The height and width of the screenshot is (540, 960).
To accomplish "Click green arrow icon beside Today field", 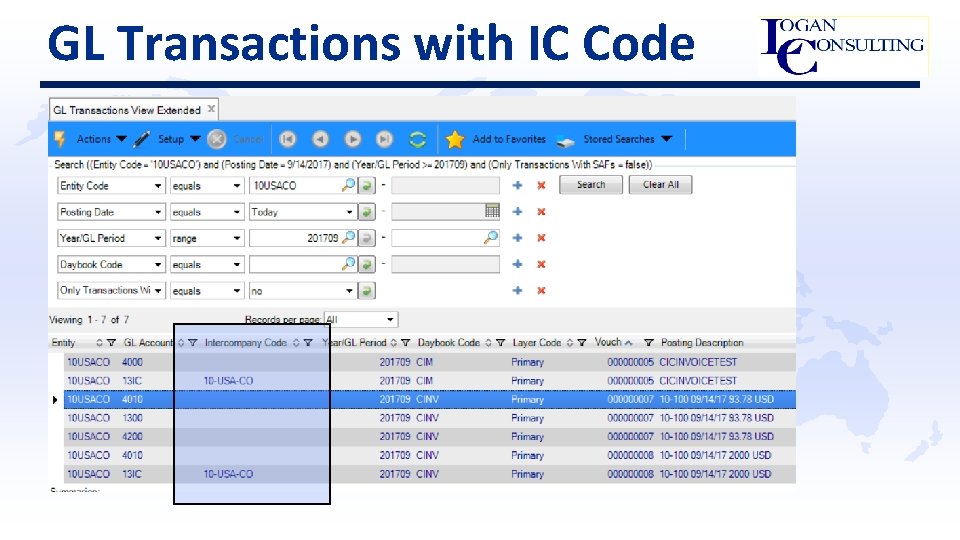I will click(366, 212).
